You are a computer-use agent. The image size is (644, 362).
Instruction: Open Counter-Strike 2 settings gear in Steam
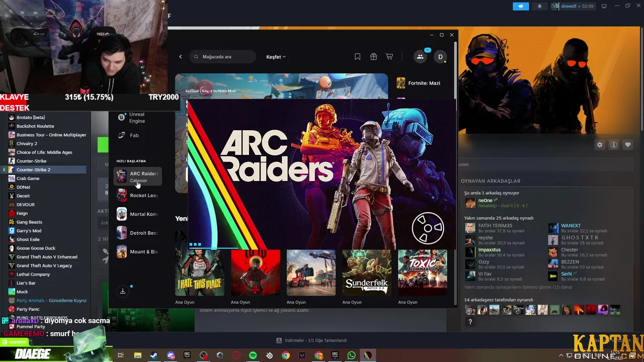[x=600, y=145]
